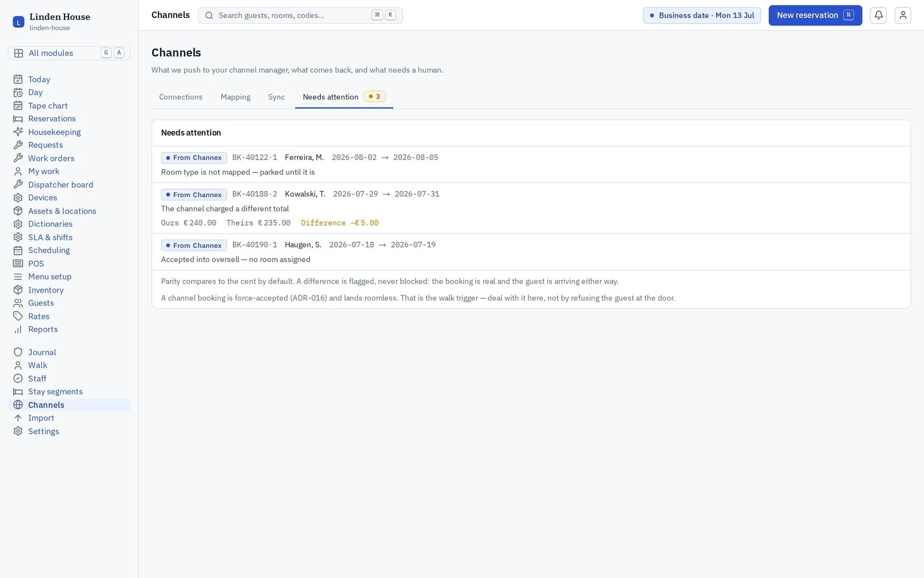
Task: Click the Business date Mon 13 Jul pill
Action: (701, 15)
